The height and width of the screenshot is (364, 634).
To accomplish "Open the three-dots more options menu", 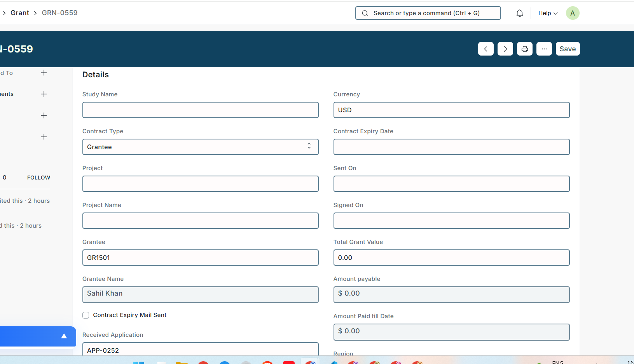I will [544, 49].
